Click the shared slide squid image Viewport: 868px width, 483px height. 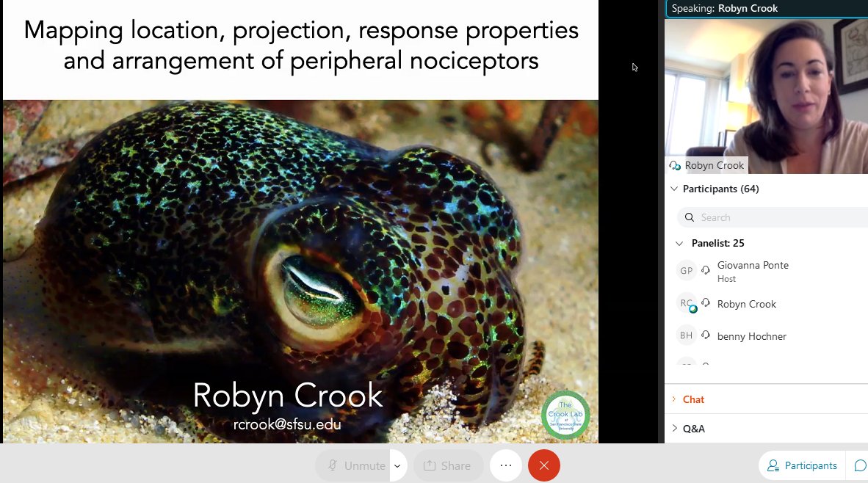point(300,271)
